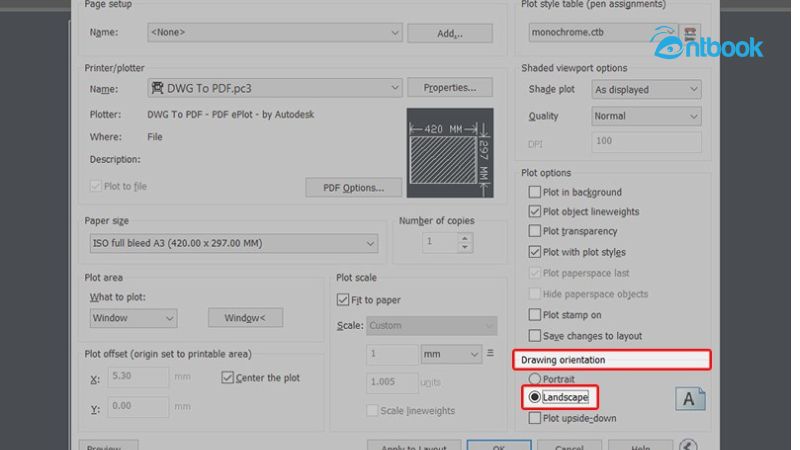Toggle Scale lineweights checkbox
The width and height of the screenshot is (800, 450).
(372, 410)
